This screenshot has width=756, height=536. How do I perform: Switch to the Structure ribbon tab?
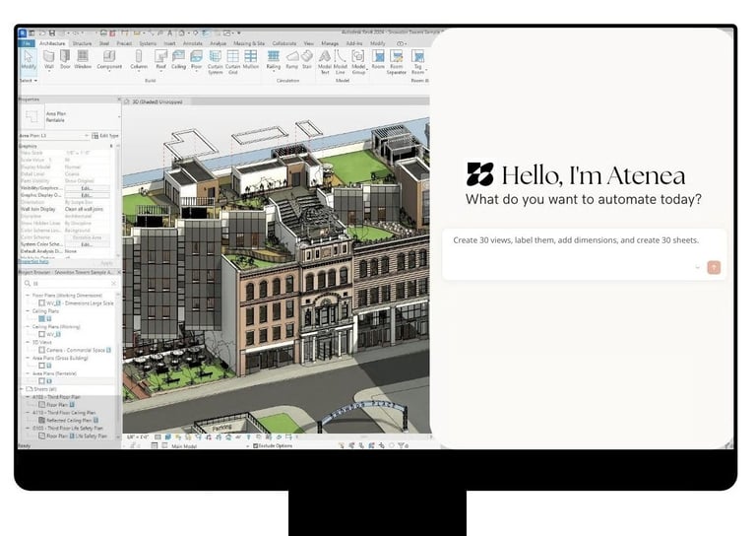(x=82, y=43)
